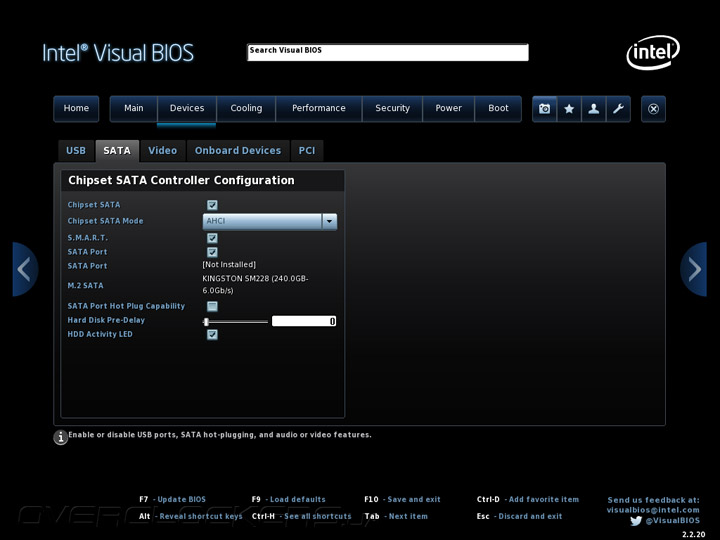The image size is (720, 540).
Task: Open the Power menu section
Action: 448,109
